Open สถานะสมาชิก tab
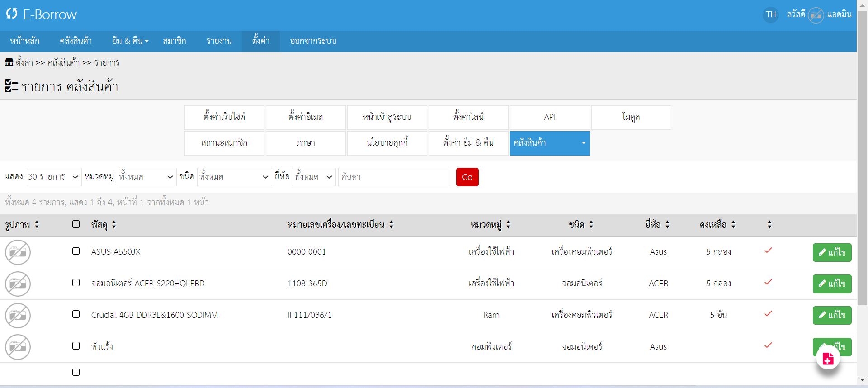The height and width of the screenshot is (388, 868). (x=224, y=143)
